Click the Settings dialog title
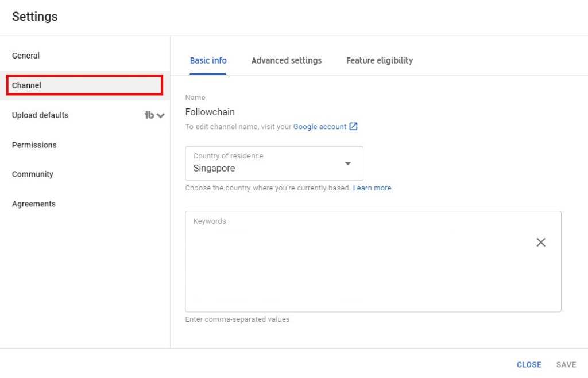Image resolution: width=588 pixels, height=378 pixels. [35, 17]
